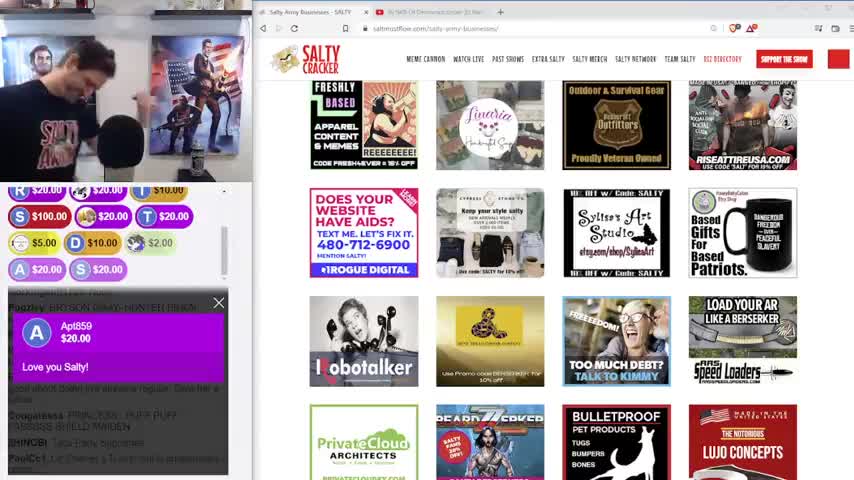Open the yellow snake flag promo ad

(x=490, y=341)
